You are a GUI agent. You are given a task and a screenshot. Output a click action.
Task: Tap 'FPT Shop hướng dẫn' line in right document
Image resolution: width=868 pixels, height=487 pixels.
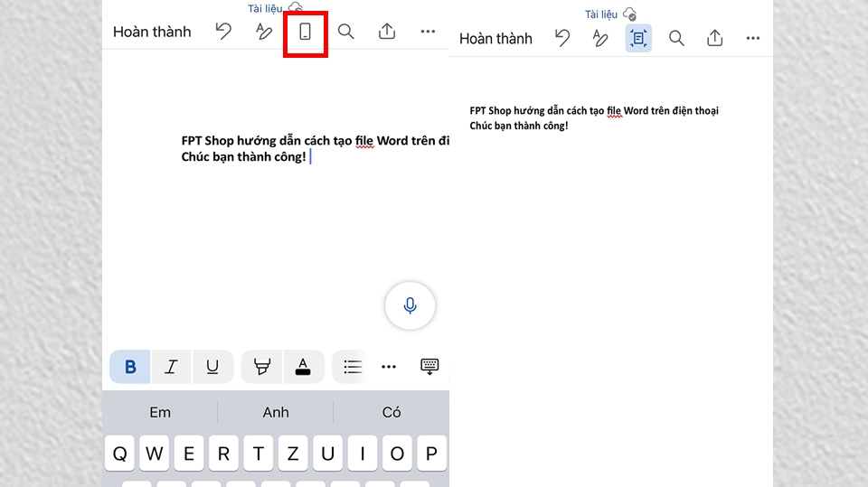click(x=594, y=110)
